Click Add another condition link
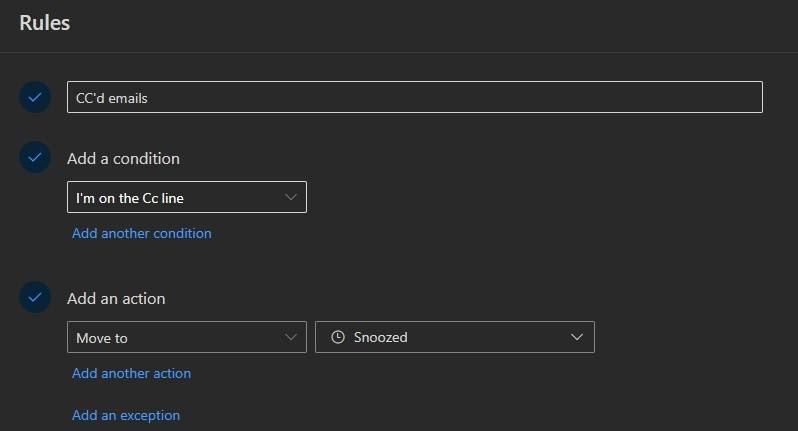Screen dimensions: 798x431 pyautogui.click(x=142, y=233)
